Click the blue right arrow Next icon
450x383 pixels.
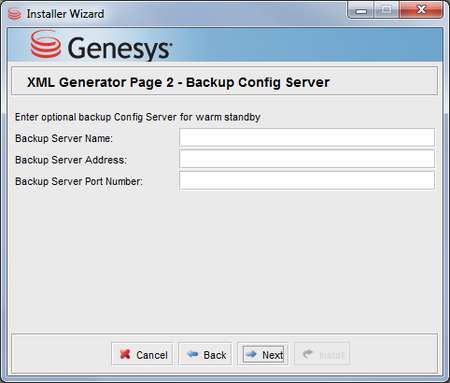251,354
